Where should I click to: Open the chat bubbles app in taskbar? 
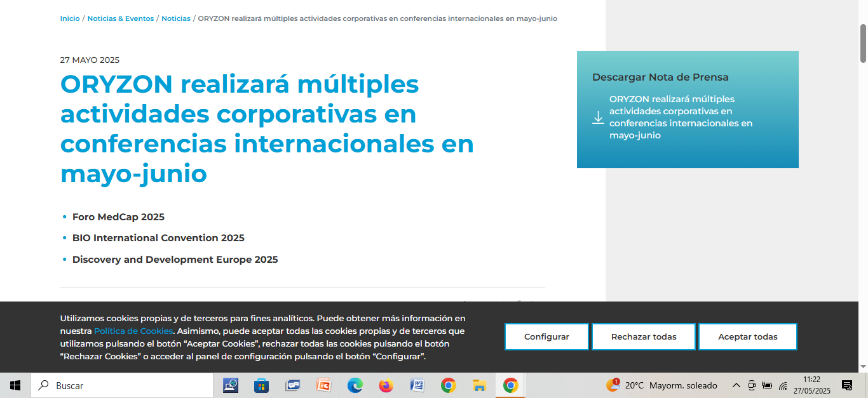[293, 385]
